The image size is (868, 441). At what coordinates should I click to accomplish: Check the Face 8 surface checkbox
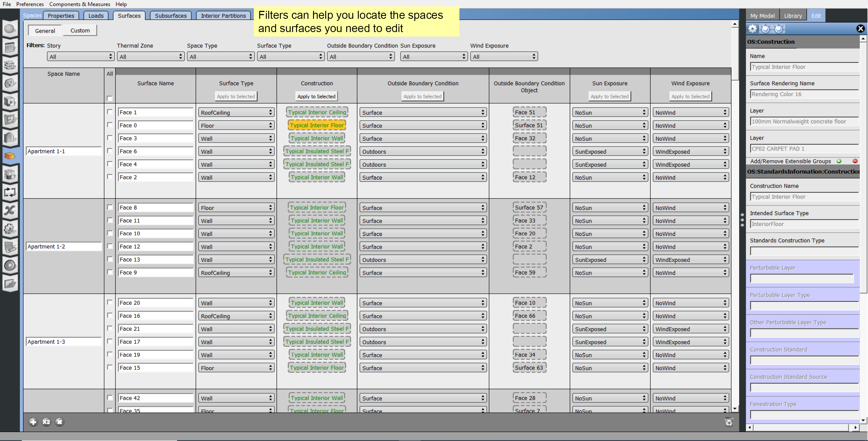109,207
